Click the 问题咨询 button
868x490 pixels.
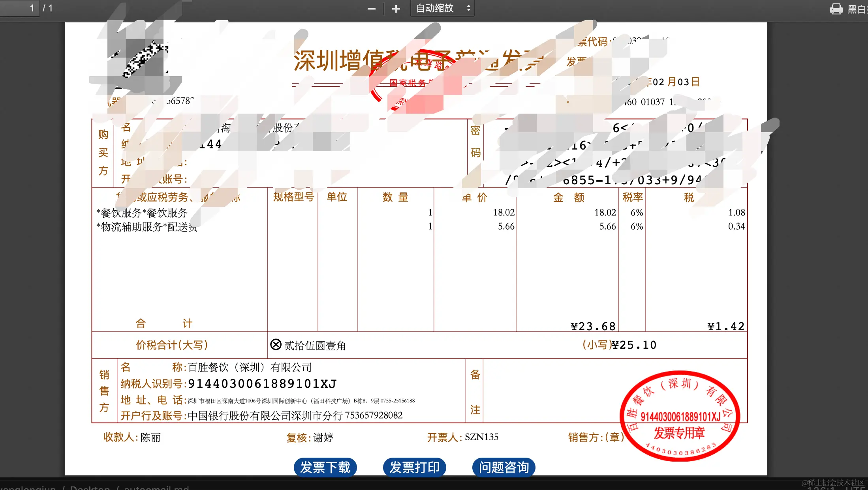coord(504,467)
